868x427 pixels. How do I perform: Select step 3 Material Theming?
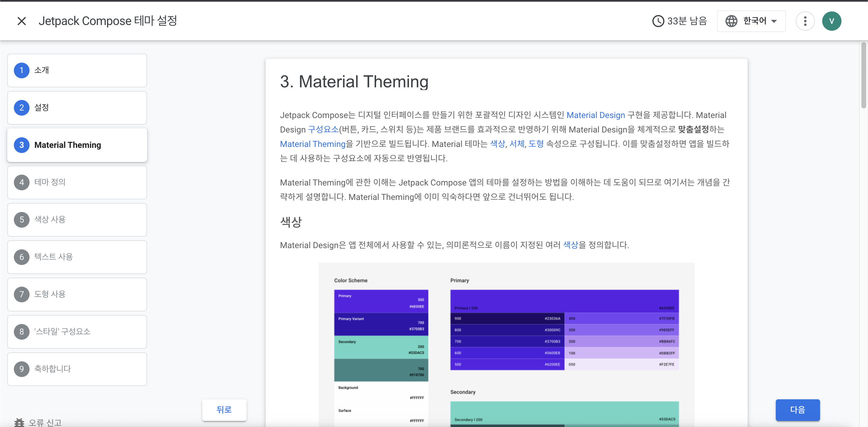pyautogui.click(x=77, y=145)
